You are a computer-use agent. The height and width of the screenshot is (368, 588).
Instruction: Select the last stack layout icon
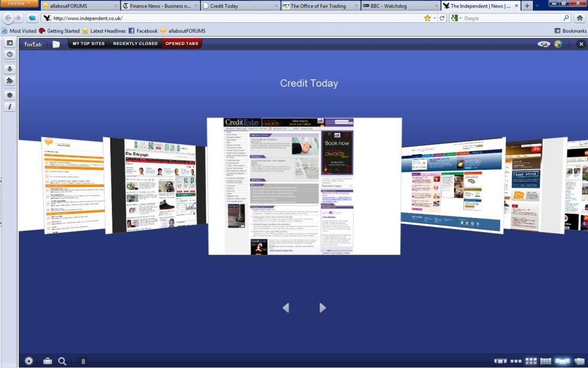click(x=580, y=361)
